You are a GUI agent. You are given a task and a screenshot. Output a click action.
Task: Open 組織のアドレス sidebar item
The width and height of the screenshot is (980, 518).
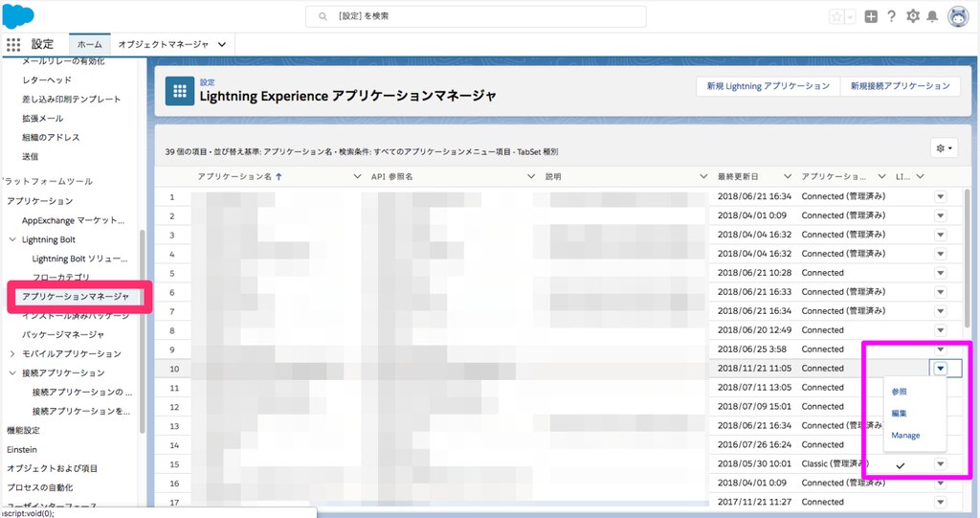point(51,137)
